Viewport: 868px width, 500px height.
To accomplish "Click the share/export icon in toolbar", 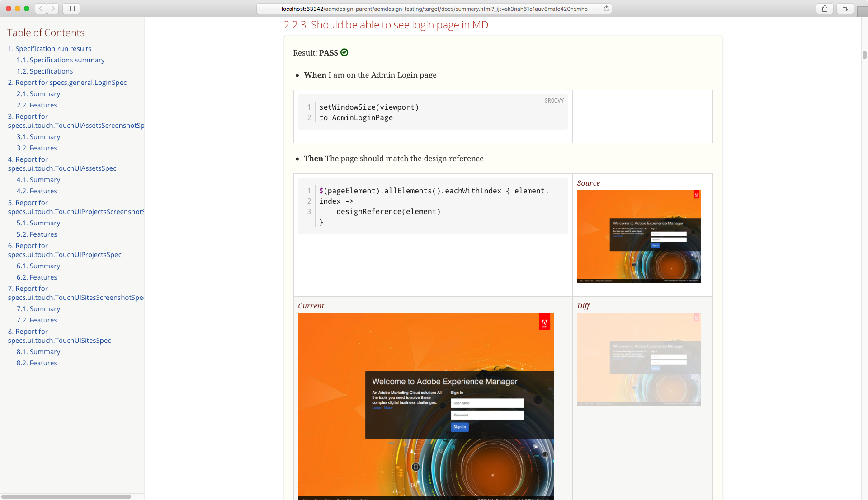I will tap(826, 8).
